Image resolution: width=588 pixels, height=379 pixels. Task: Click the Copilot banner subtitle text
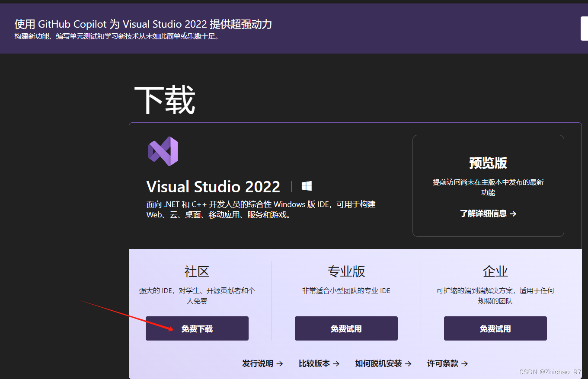point(117,36)
